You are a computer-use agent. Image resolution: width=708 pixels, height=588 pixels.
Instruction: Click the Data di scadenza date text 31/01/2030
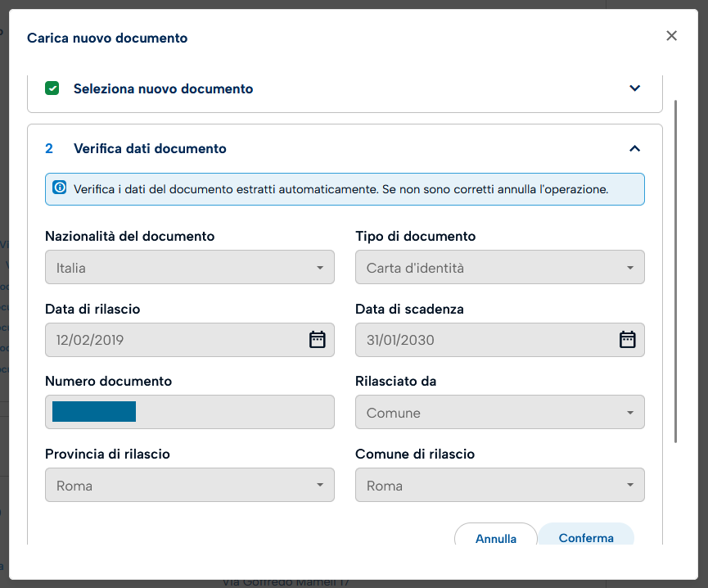click(400, 340)
